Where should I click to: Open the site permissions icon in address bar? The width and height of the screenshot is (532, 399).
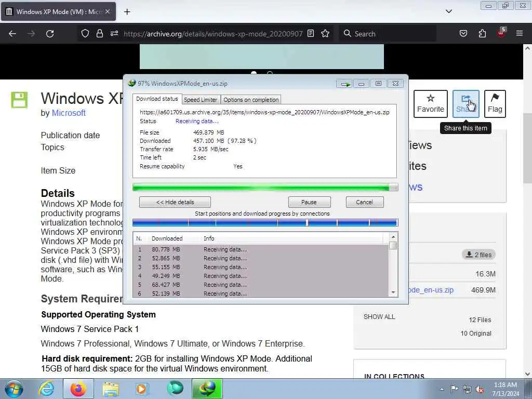point(114,34)
